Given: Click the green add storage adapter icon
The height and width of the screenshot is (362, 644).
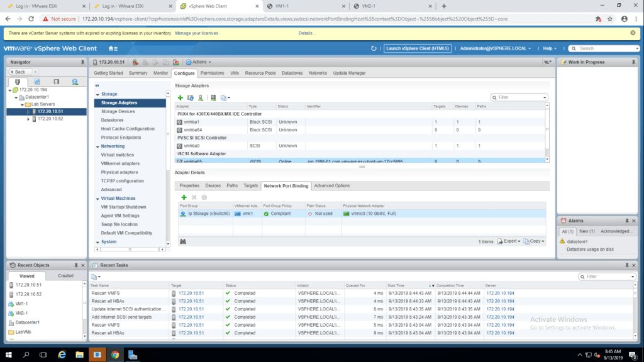Looking at the screenshot, I should coord(180,97).
